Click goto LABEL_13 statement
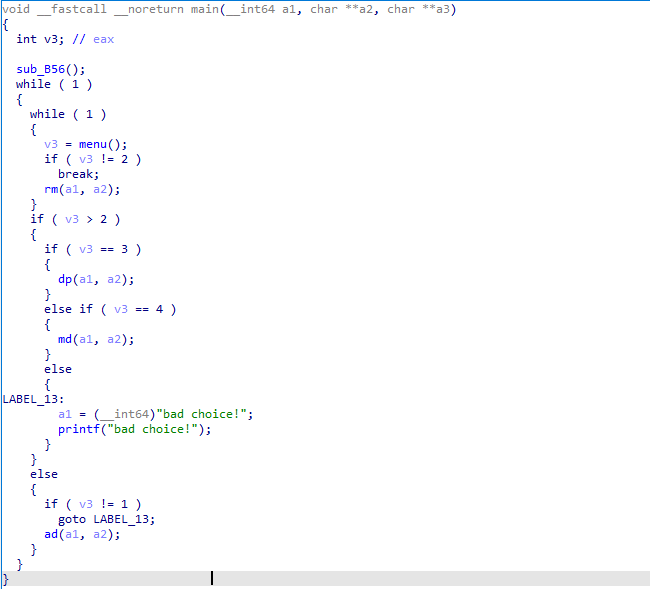 107,519
